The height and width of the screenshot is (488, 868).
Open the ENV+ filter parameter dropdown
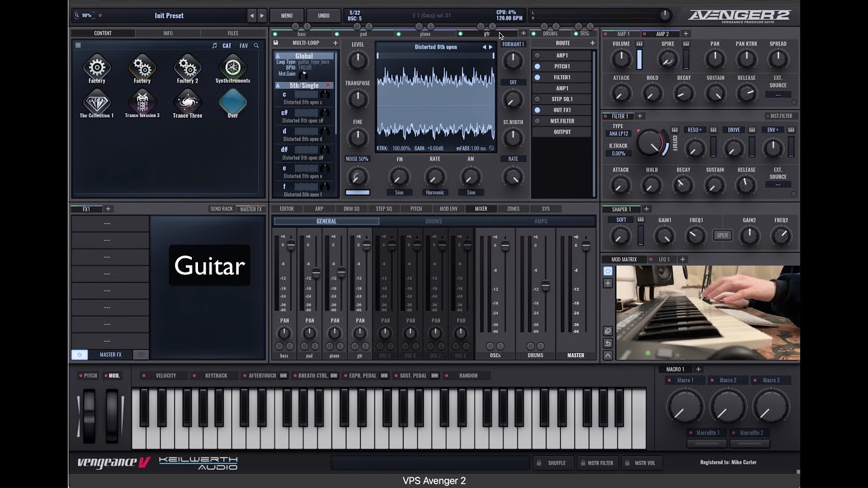772,129
